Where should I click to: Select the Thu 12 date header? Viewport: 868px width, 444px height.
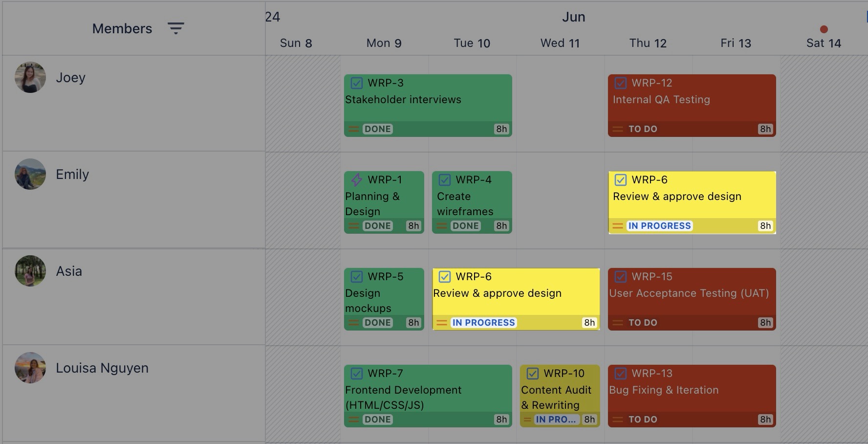(x=648, y=43)
